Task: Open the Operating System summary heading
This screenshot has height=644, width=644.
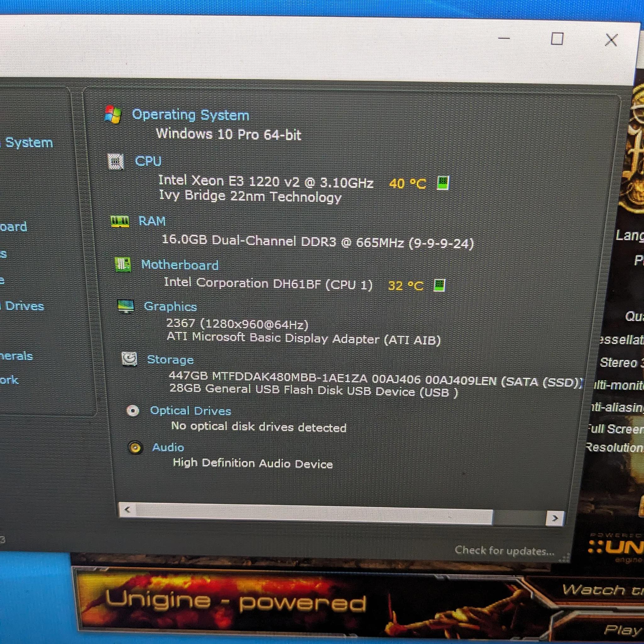Action: (191, 115)
